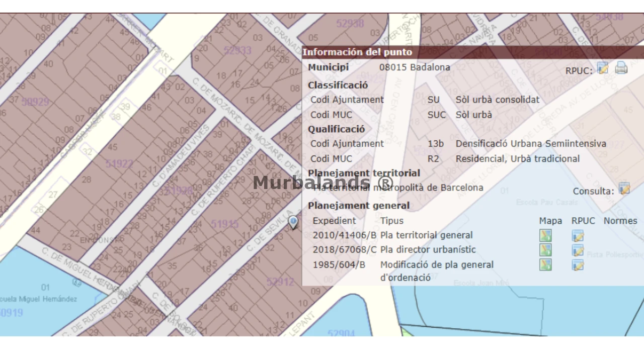Screen dimensions: 644x362
Task: Click the Información del punto title bar
Action: 357,52
